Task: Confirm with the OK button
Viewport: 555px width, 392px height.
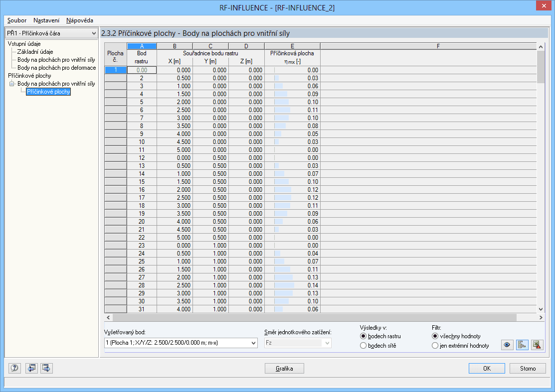Action: [x=487, y=368]
